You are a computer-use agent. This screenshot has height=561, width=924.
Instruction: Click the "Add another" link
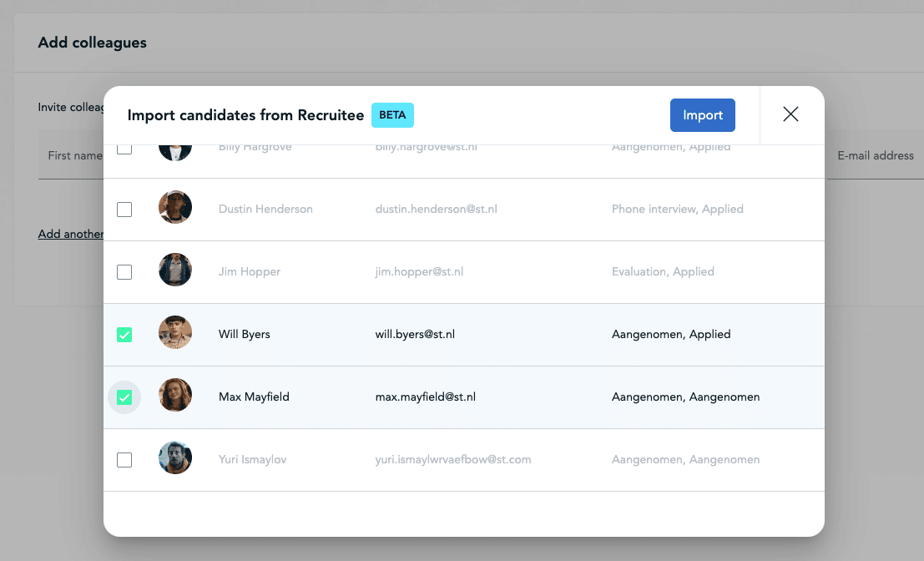(71, 235)
